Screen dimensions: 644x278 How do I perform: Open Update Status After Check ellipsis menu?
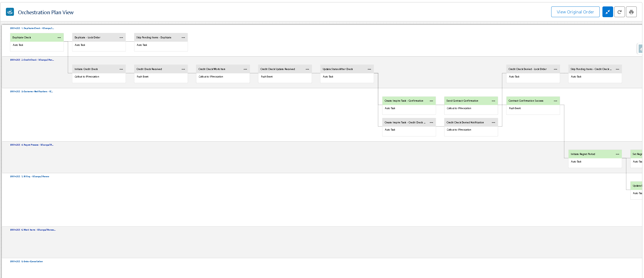(x=369, y=69)
